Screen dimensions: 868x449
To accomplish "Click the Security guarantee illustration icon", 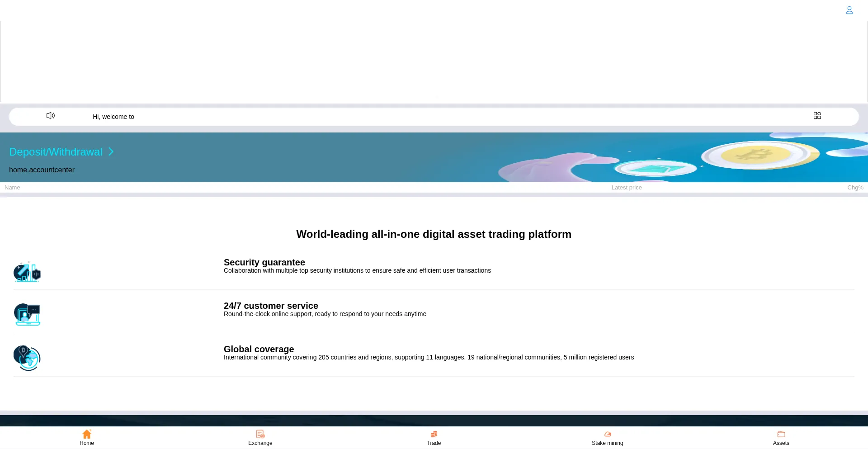I will tap(27, 272).
